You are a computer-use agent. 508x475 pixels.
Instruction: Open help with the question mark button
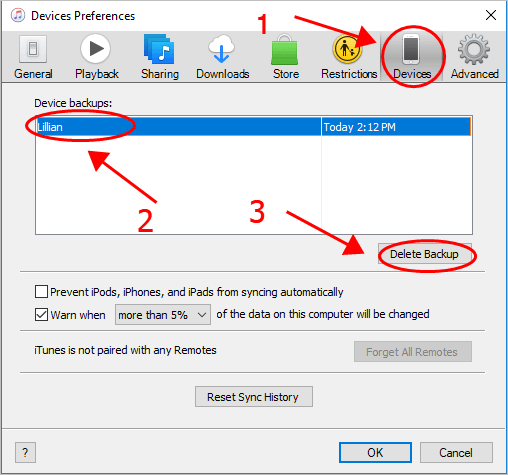click(25, 453)
